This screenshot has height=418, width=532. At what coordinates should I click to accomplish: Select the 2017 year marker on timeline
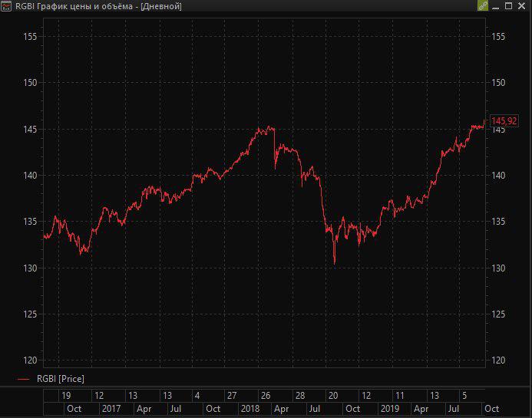click(x=111, y=409)
